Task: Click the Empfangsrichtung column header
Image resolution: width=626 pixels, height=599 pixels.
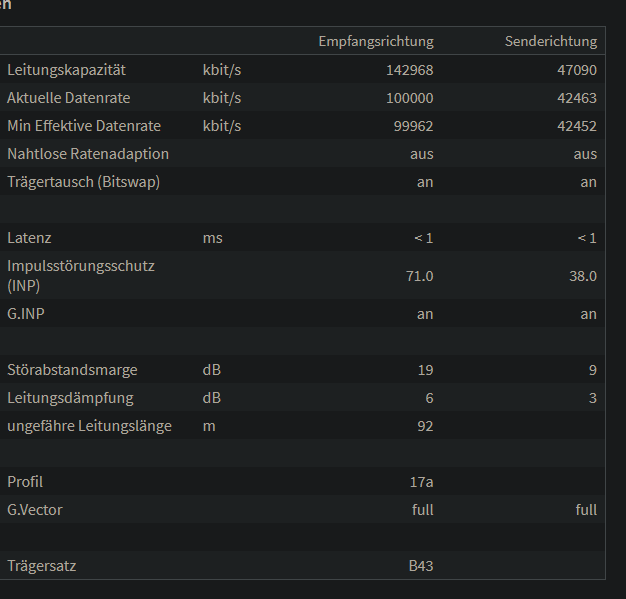Action: (375, 41)
